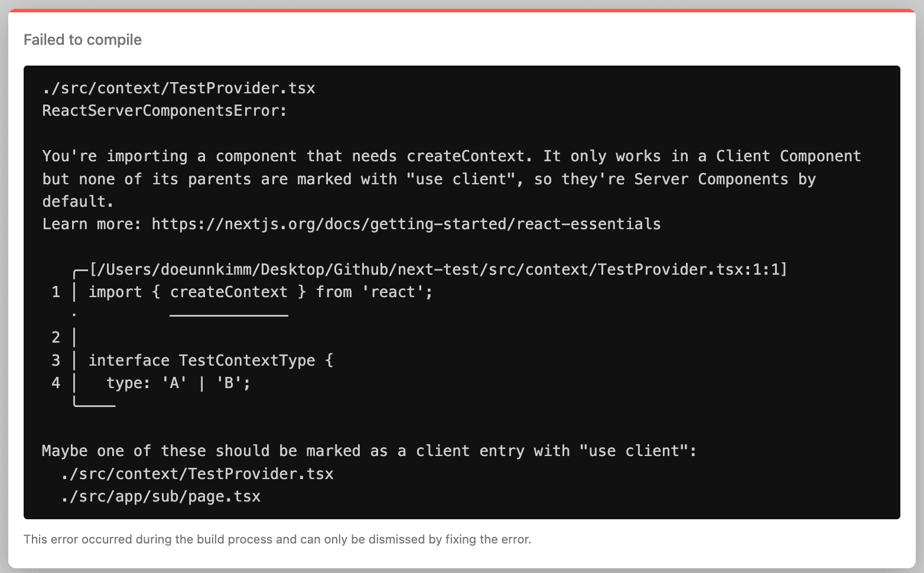
Task: Click the ./src/app/sub/page.tsx entry
Action: click(x=161, y=496)
